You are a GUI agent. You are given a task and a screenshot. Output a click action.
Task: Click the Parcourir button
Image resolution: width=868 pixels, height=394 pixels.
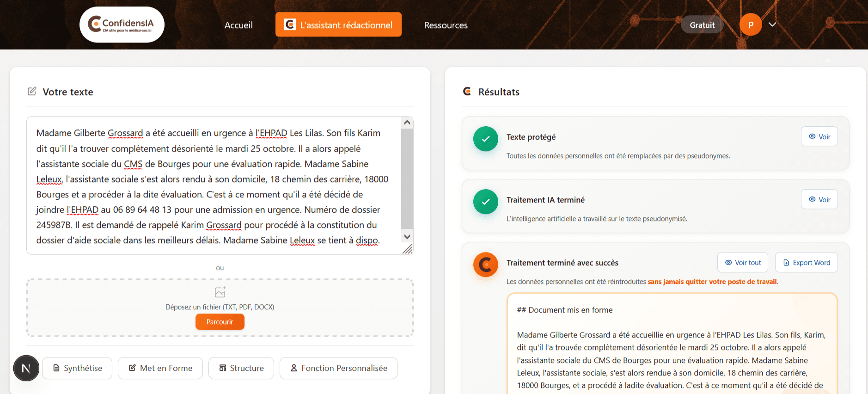tap(220, 322)
